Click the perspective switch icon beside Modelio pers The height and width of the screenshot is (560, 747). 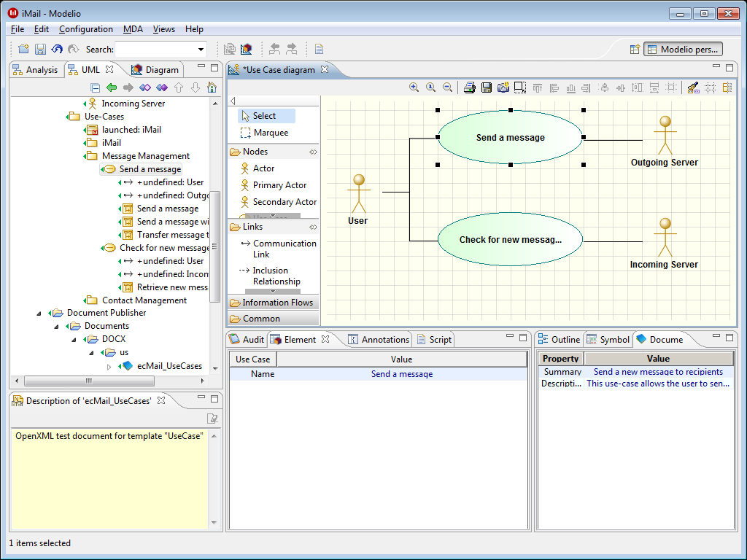(x=635, y=49)
